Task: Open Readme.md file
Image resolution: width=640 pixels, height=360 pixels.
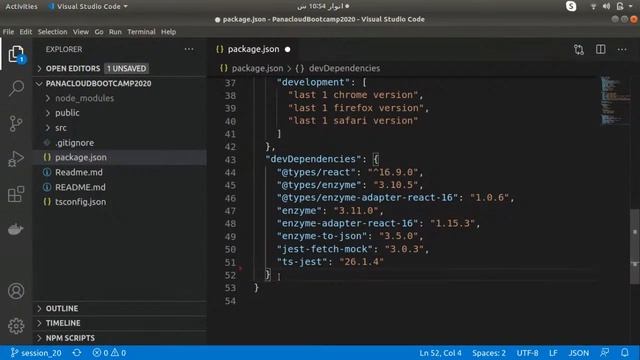Action: 79,172
